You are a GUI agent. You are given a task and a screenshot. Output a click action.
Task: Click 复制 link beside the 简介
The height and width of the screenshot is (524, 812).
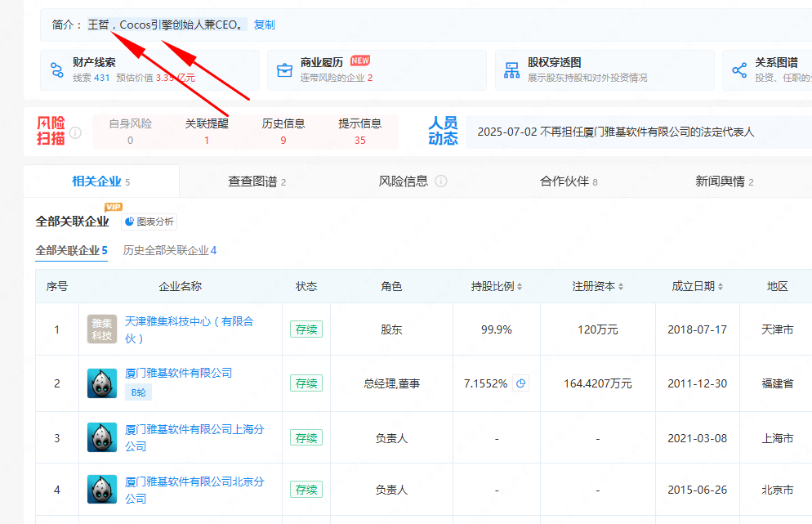264,25
